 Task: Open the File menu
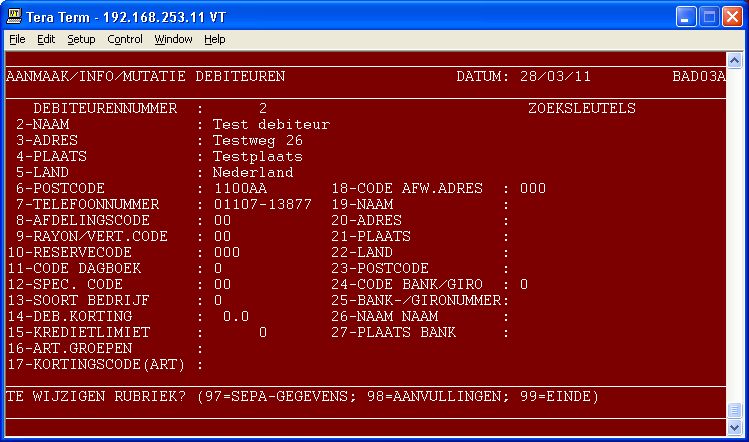[17, 39]
